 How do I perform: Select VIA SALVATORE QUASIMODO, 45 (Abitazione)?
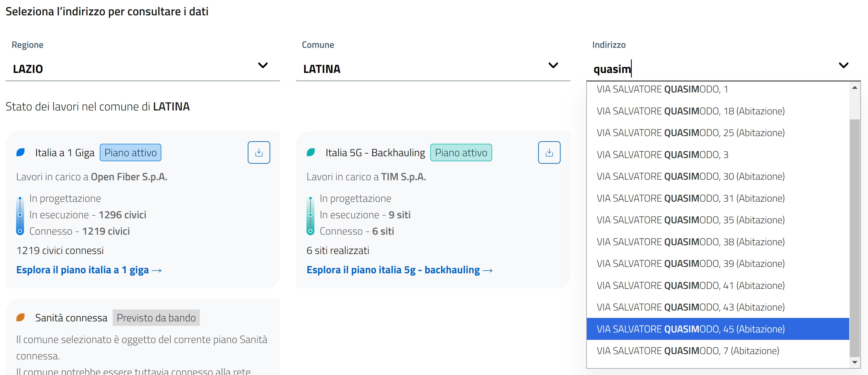(x=690, y=329)
